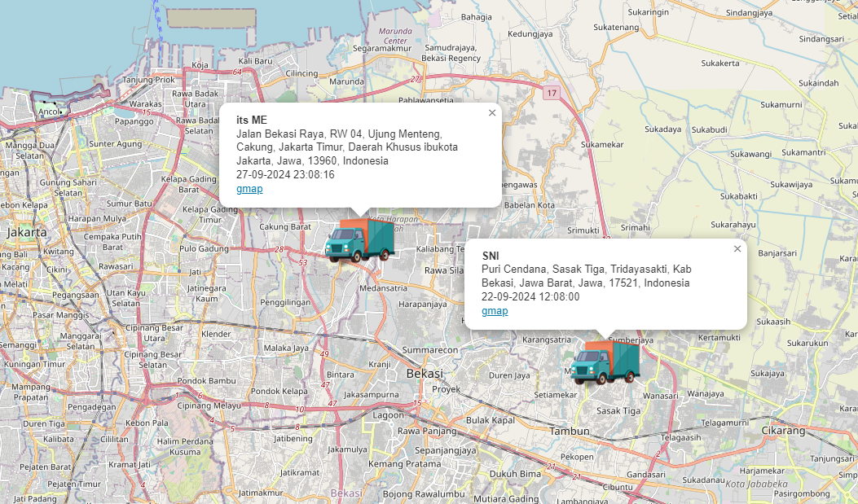
Task: Click the Ancol area on the map
Action: (x=50, y=112)
